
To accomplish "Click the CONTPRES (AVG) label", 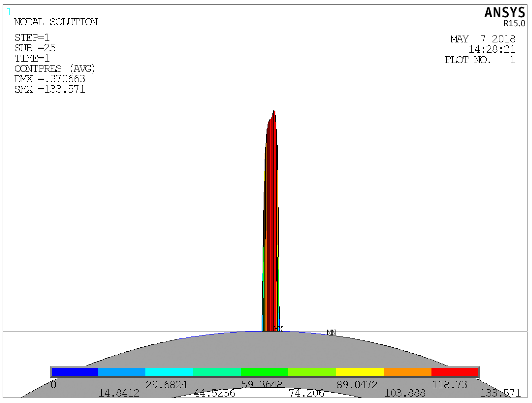I will click(55, 69).
